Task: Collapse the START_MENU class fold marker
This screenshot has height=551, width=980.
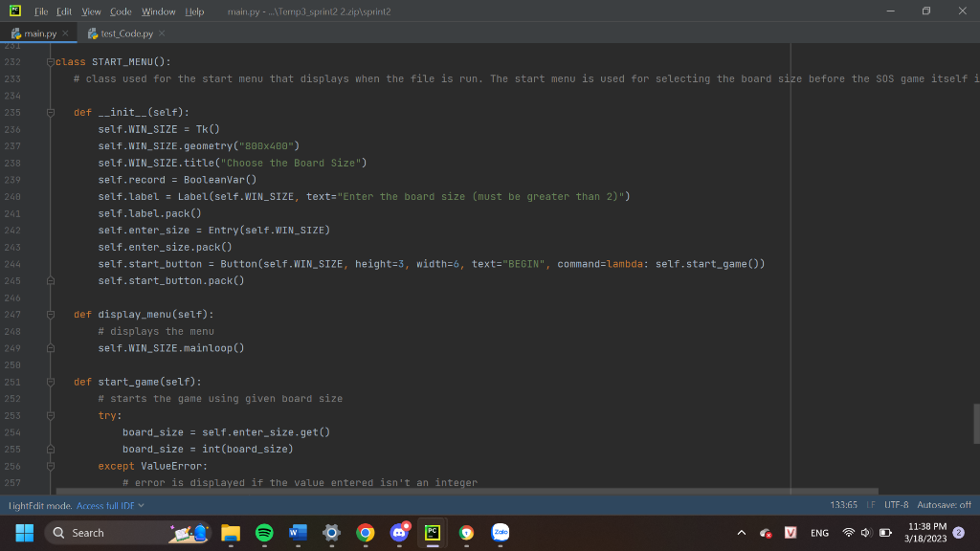Action: [51, 62]
